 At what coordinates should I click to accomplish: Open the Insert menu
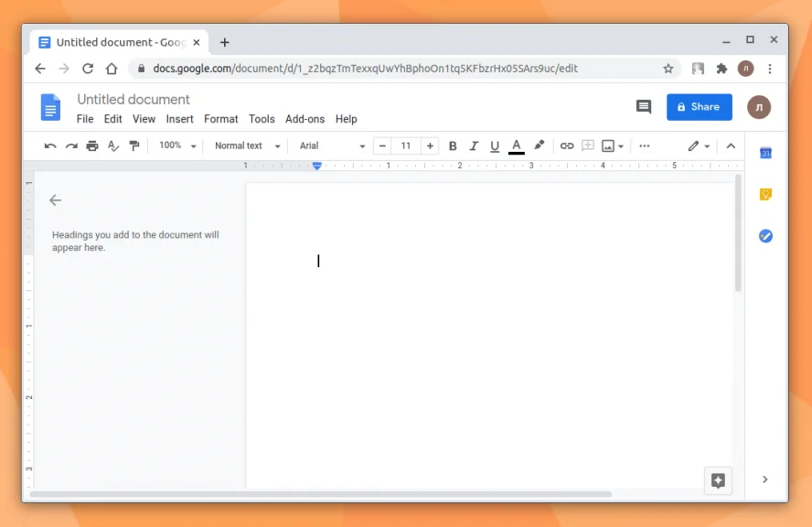180,119
